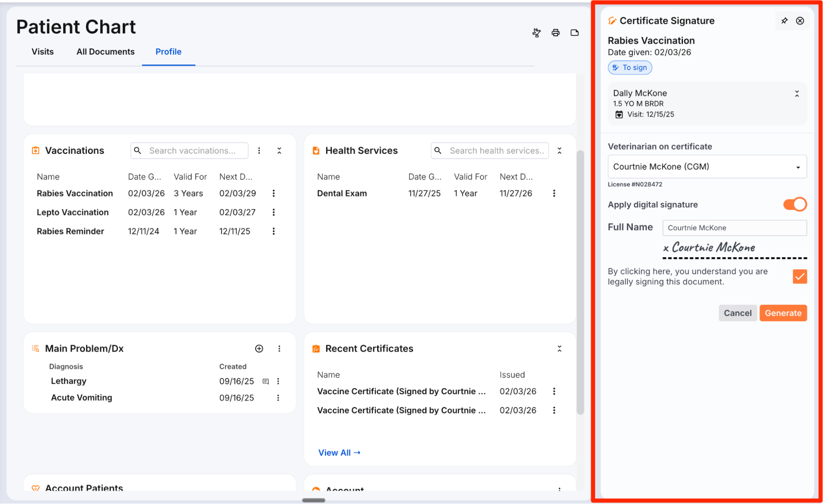Follow the View All certificates link

339,453
